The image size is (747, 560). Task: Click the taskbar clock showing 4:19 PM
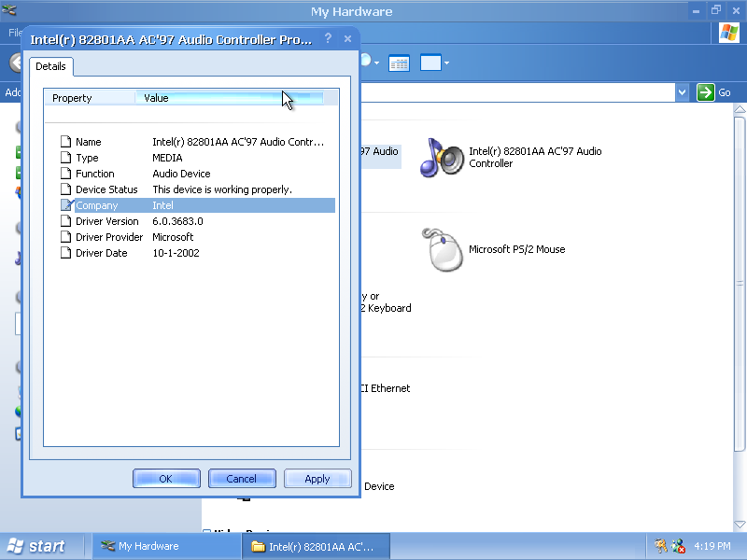coord(712,546)
